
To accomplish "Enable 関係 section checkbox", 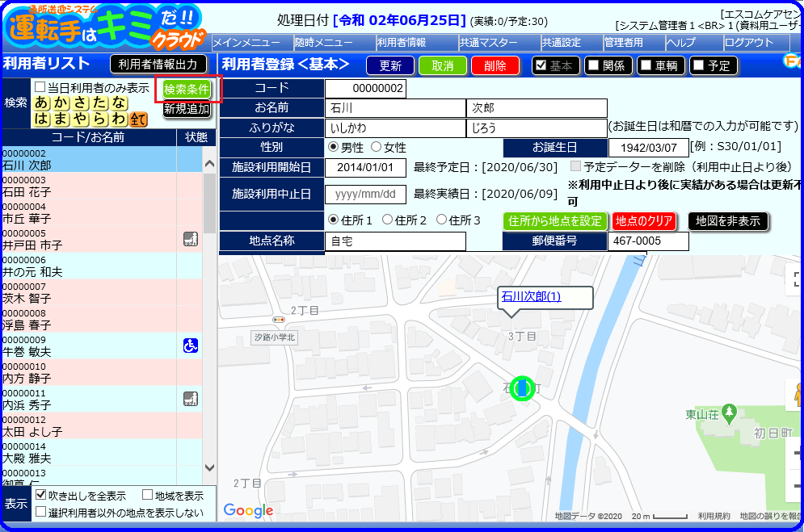I will 594,65.
